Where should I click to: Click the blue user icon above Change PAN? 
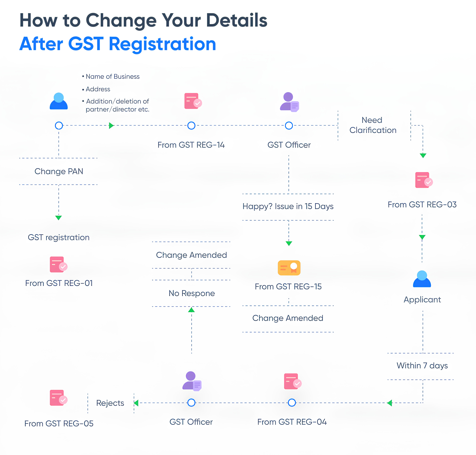click(x=59, y=101)
